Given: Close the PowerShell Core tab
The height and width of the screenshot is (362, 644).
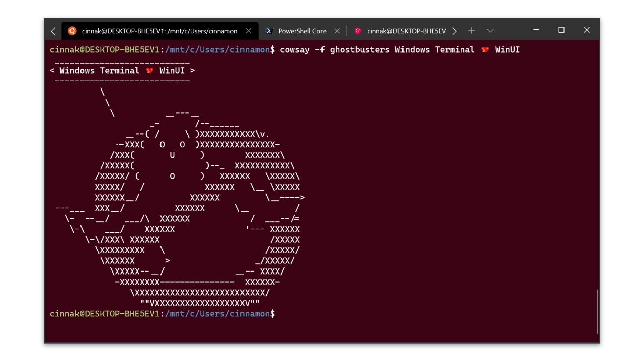Looking at the screenshot, I should (337, 31).
